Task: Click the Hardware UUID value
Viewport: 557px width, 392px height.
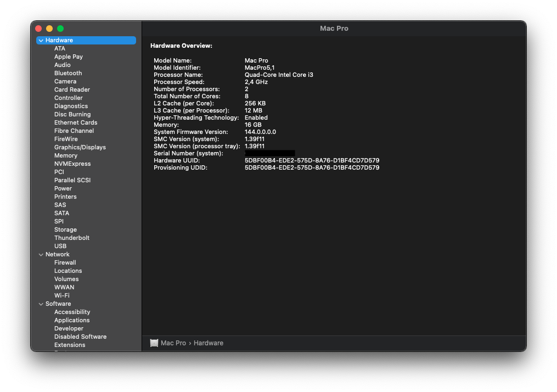Action: point(312,160)
